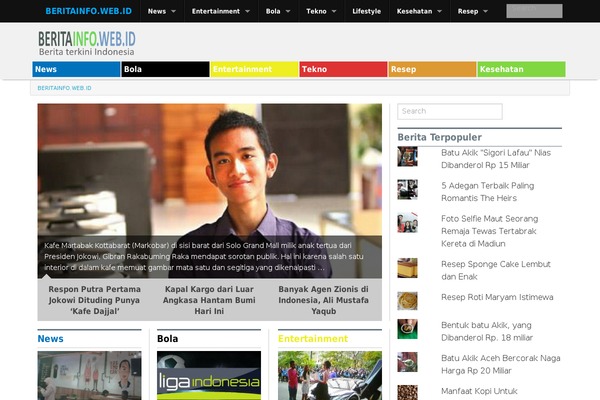This screenshot has height=400, width=600.
Task: Open the News section article image
Action: [90, 376]
